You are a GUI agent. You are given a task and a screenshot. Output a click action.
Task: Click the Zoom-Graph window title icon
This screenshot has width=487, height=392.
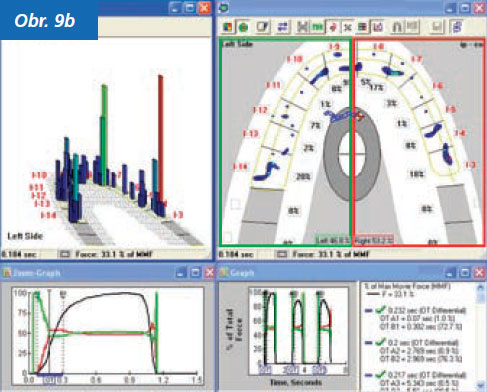6,273
